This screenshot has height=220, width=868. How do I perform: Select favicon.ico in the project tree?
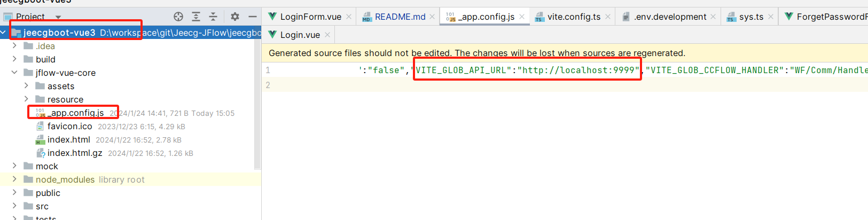[x=69, y=126]
